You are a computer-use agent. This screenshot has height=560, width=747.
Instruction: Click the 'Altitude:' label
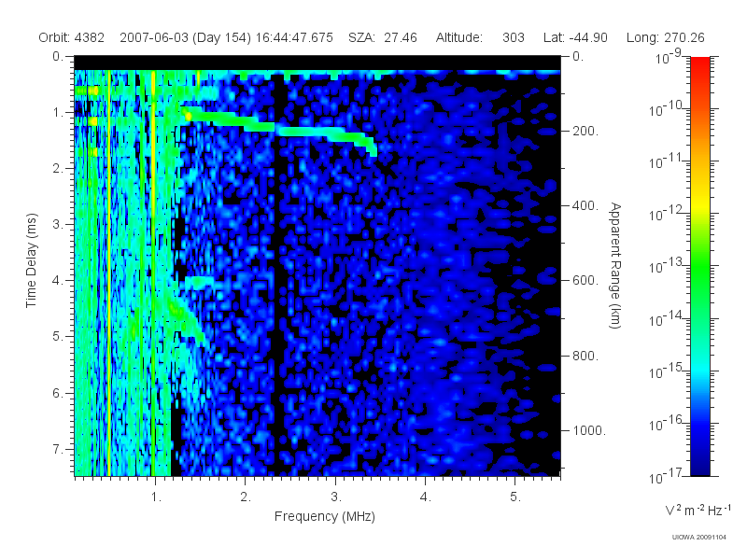pyautogui.click(x=459, y=37)
